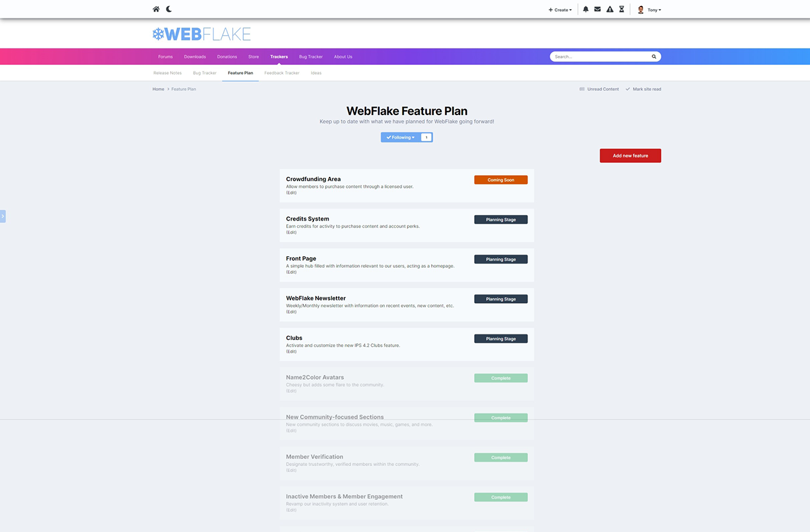Click the warning triangle reports icon
This screenshot has width=810, height=532.
point(610,10)
